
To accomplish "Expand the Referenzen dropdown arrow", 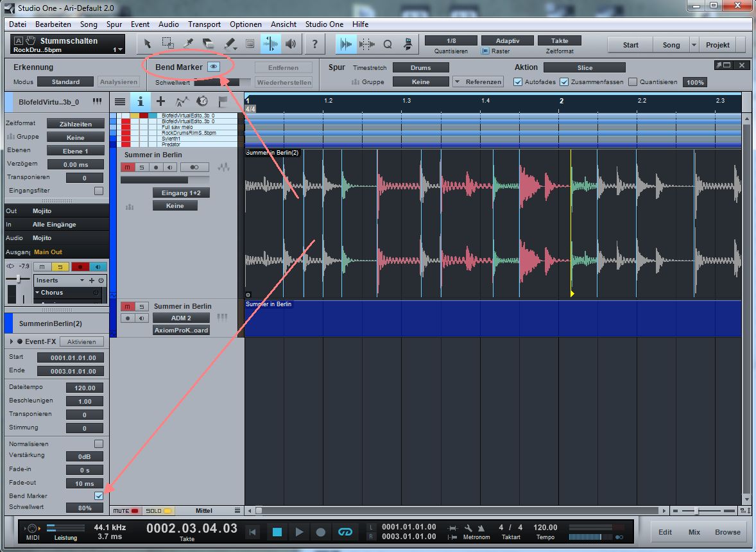I will [457, 82].
